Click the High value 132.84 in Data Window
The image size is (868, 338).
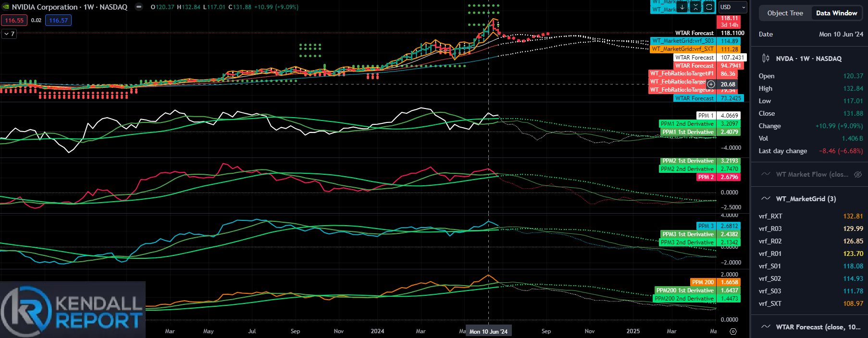(x=853, y=88)
